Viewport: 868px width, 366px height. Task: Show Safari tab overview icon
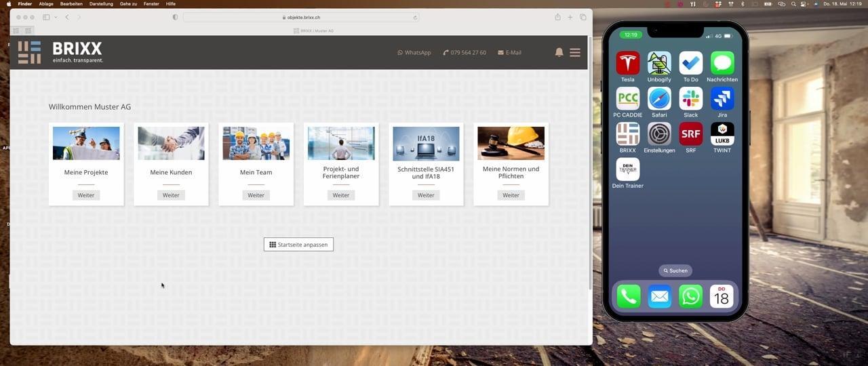[x=583, y=17]
